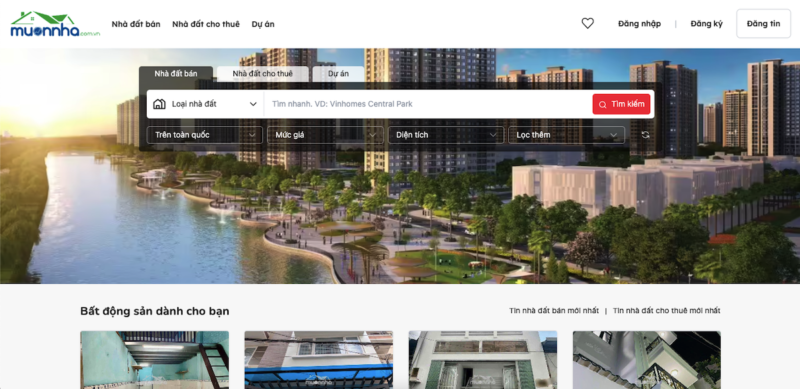Open the first listing thumbnail with teal walls
This screenshot has height=389, width=800.
[155, 360]
